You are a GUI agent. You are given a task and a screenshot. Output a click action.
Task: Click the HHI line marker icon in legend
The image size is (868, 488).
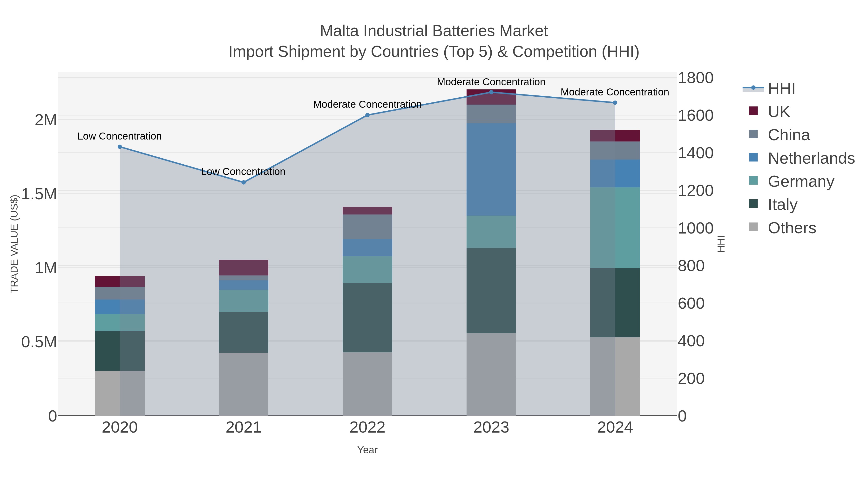tap(753, 88)
